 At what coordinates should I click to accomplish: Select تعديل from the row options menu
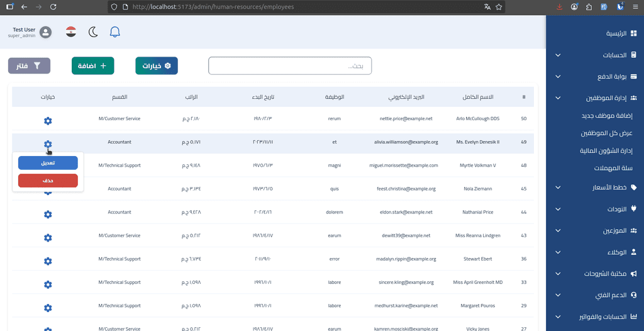(48, 163)
